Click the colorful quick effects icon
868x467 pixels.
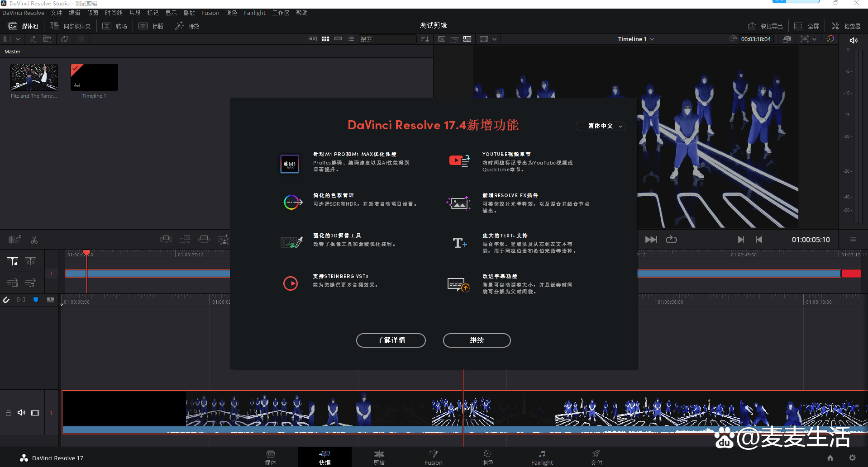coord(830,39)
